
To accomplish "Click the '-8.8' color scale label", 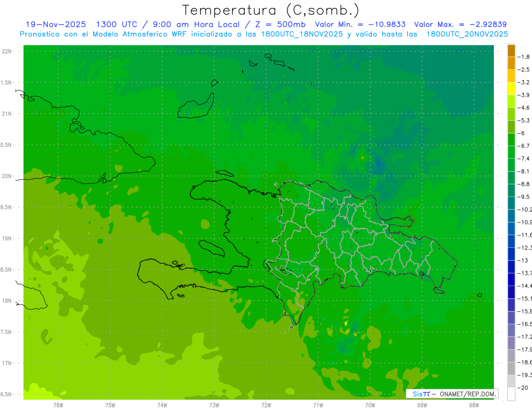I will (x=524, y=184).
